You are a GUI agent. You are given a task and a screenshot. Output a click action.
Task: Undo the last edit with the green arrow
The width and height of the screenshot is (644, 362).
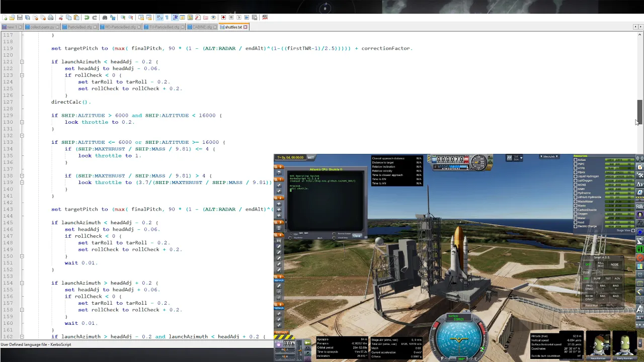click(87, 17)
